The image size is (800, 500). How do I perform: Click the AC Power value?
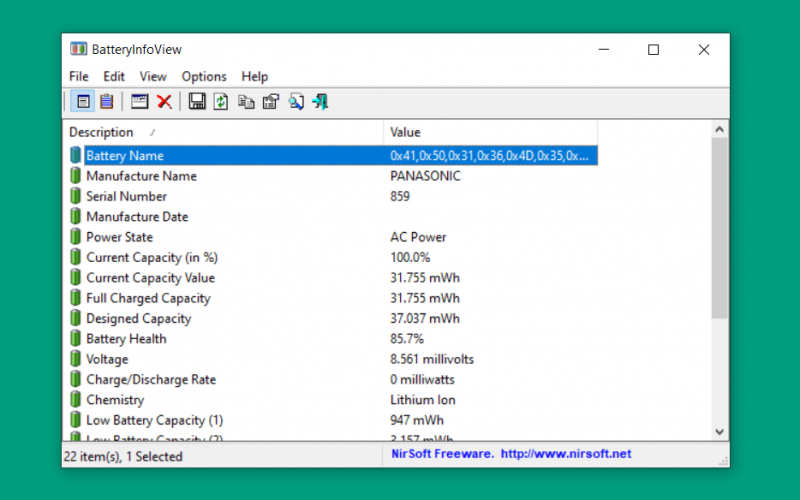tap(418, 237)
